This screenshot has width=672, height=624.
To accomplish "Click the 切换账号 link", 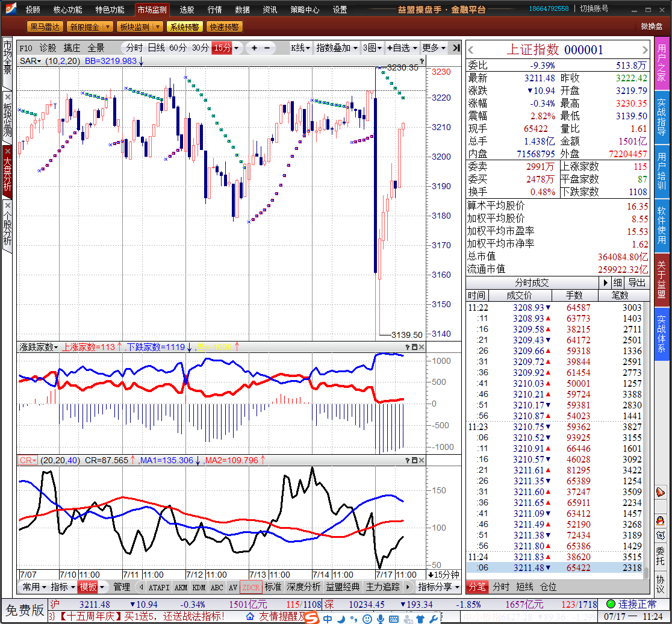I will pyautogui.click(x=594, y=8).
